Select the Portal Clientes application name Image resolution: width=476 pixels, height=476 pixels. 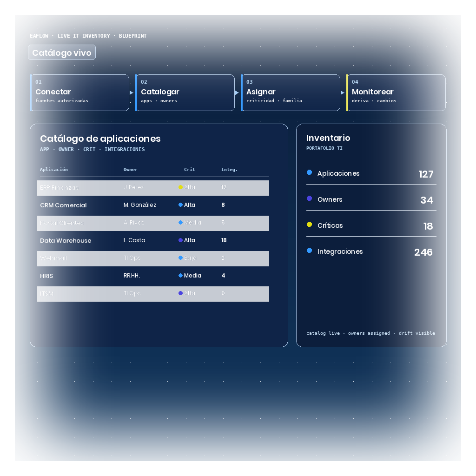[62, 223]
